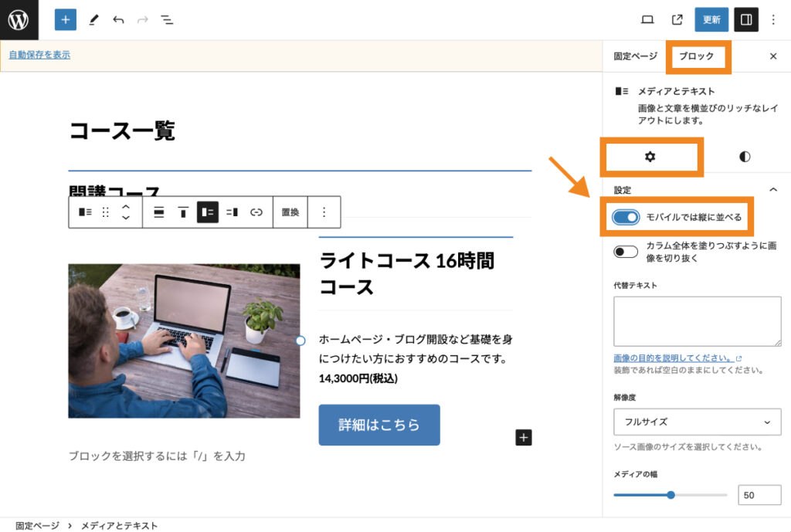
Task: Select the vertical alignment icon in block toolbar
Action: pyautogui.click(x=184, y=212)
